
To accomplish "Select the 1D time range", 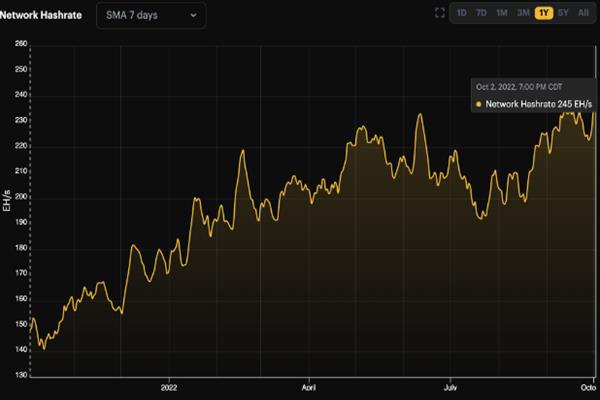I will 461,13.
